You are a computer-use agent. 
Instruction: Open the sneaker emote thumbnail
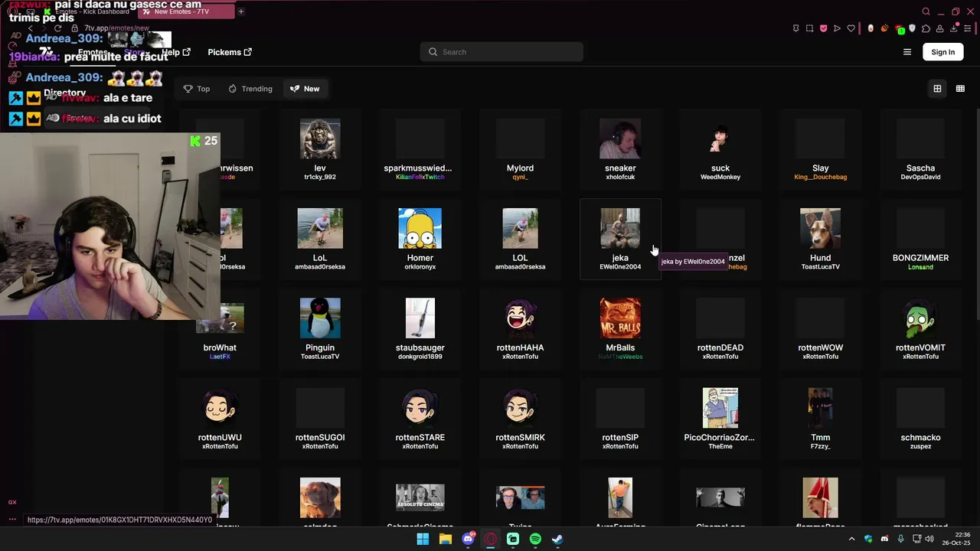coord(620,139)
